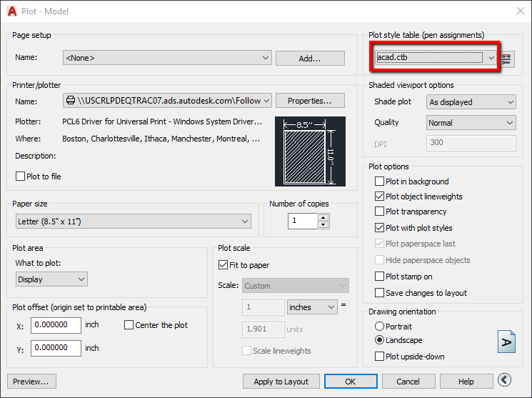Viewport: 532px width, 398px height.
Task: Open the acad.ctb plot style dropdown
Action: (436, 57)
